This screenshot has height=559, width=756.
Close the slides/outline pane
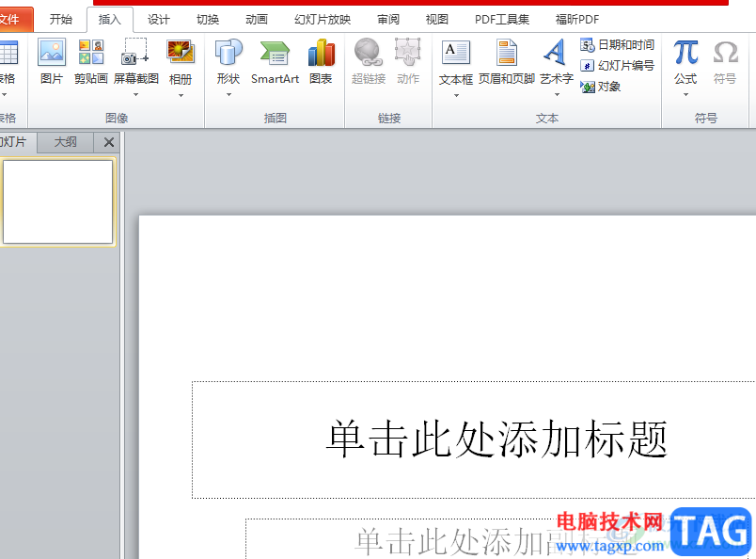tap(109, 142)
